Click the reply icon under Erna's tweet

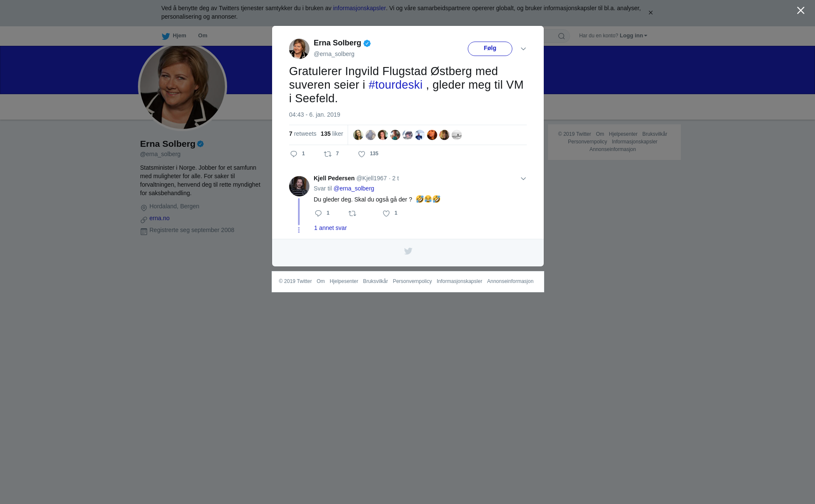[x=294, y=154]
